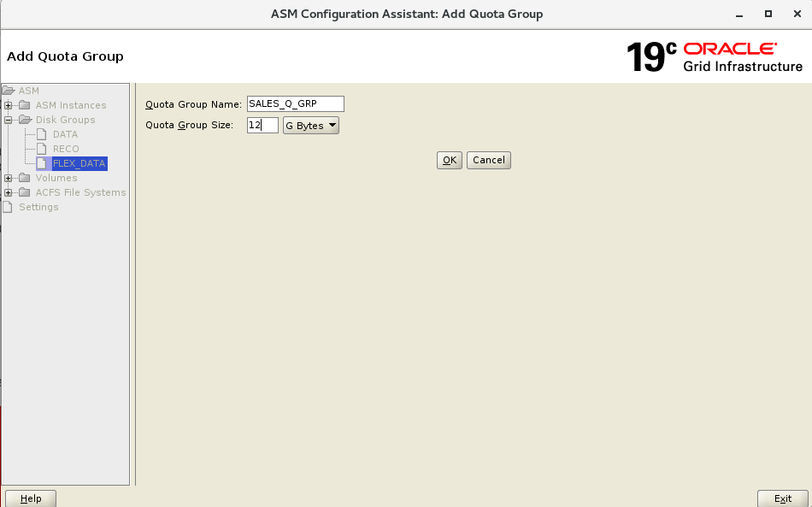Image resolution: width=812 pixels, height=507 pixels.
Task: Select Disk Groups in the tree
Action: tap(65, 120)
